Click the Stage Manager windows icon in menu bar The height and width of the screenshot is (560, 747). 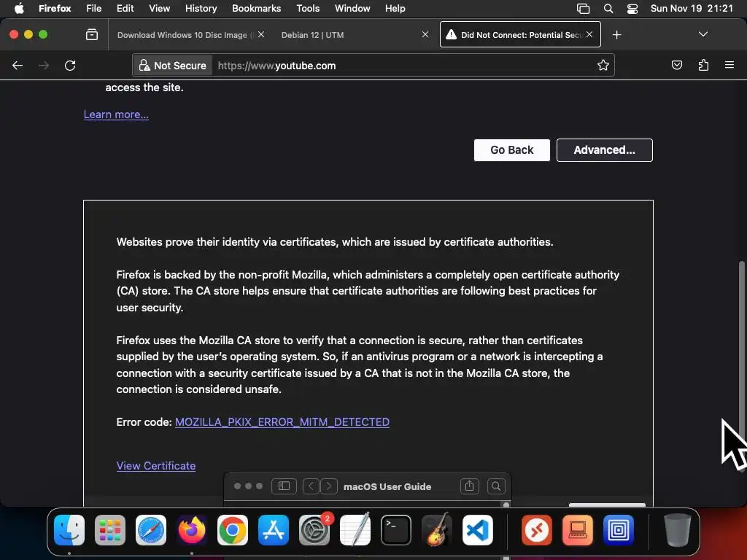coord(583,9)
